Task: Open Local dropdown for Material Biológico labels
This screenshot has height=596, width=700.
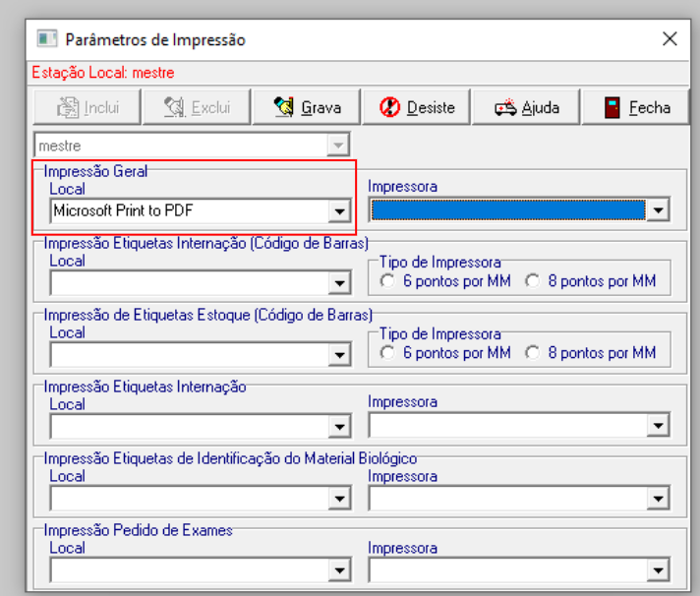Action: (x=339, y=499)
